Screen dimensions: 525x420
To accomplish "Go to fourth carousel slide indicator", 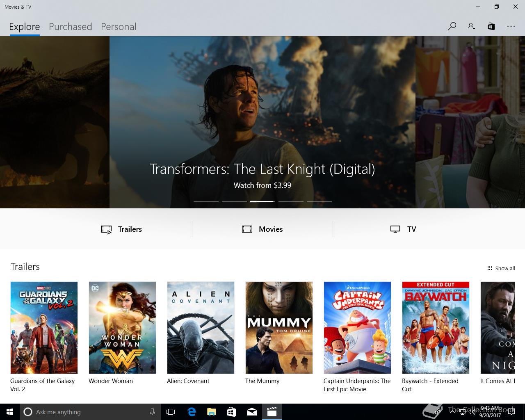I will [291, 201].
